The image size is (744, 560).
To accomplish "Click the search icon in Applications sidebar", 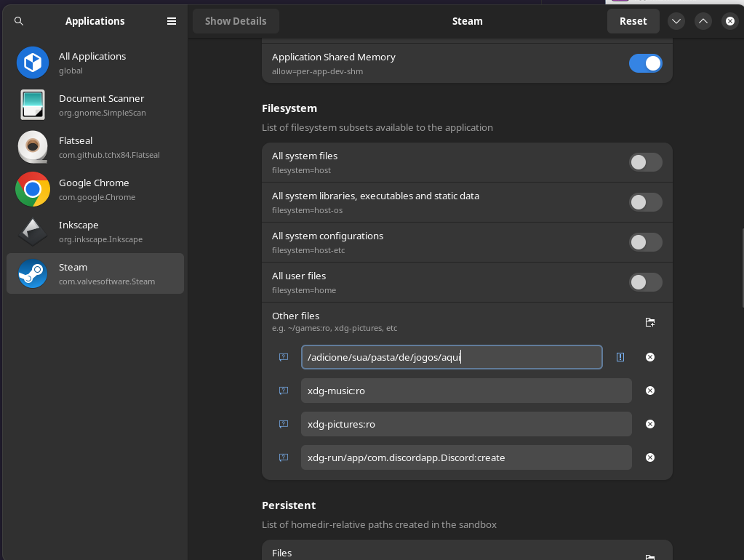I will [19, 21].
